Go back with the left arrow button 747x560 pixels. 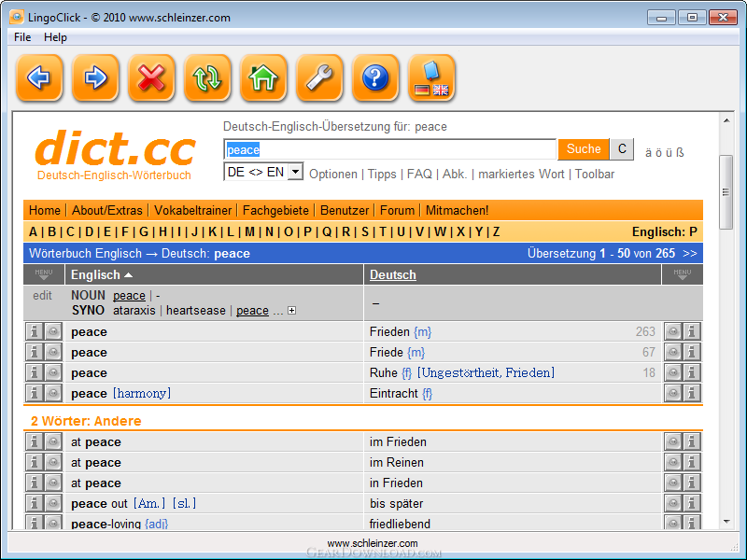click(x=39, y=77)
